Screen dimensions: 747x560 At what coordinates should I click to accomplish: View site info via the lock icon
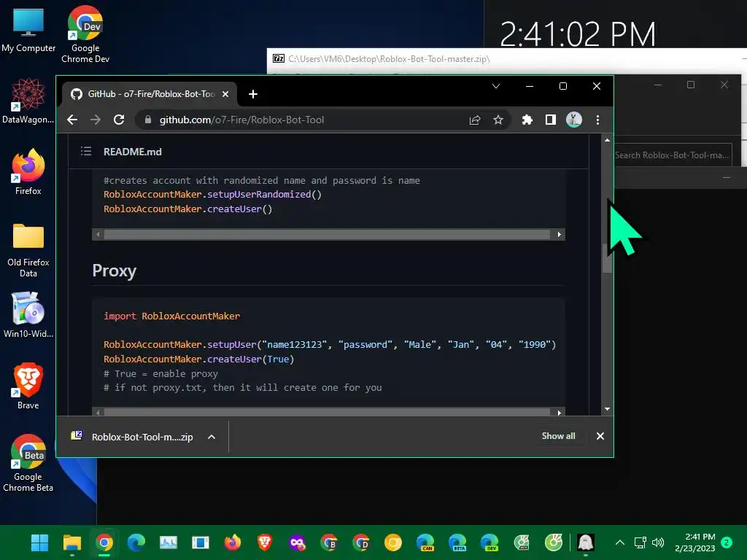tap(148, 120)
